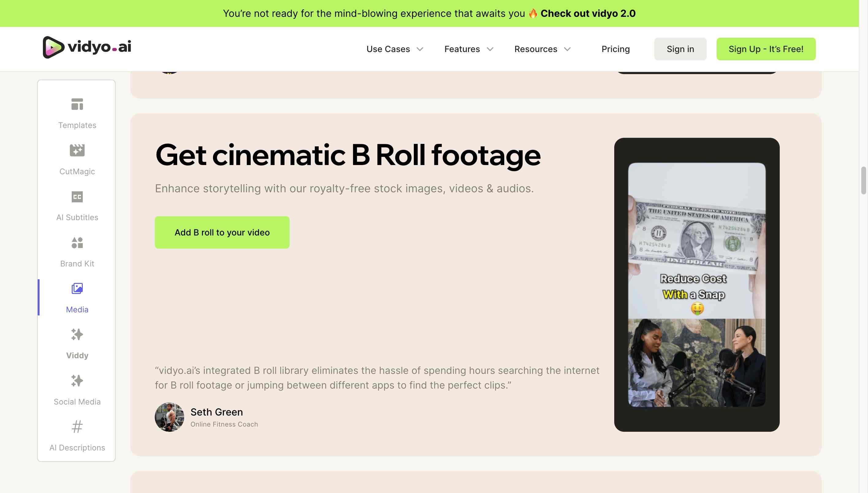Image resolution: width=868 pixels, height=493 pixels.
Task: Click the Reduce Cost video preview
Action: tap(697, 285)
